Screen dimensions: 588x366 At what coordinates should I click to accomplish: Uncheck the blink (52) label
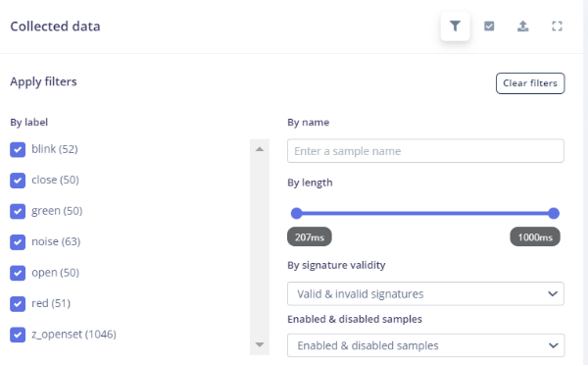18,149
